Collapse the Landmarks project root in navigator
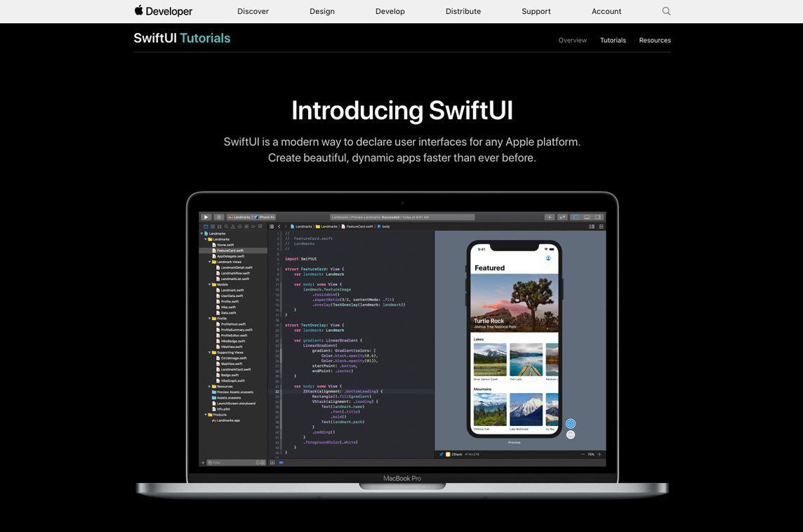803x532 pixels. point(201,234)
